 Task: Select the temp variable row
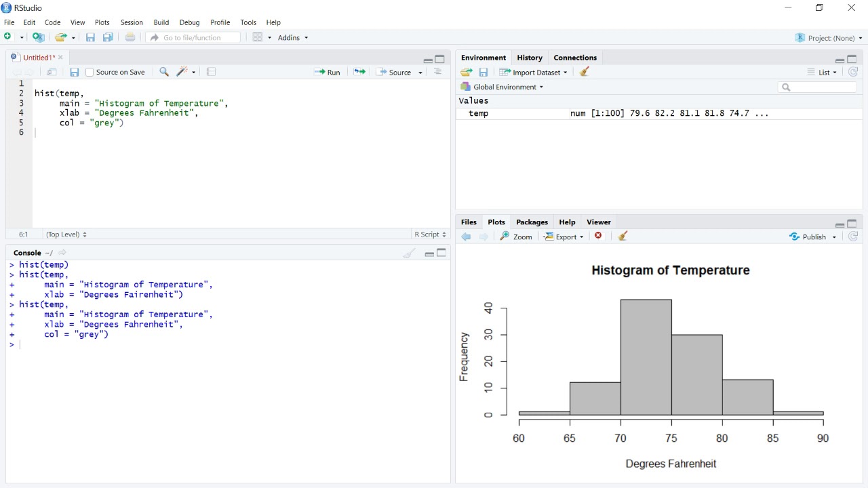(659, 113)
